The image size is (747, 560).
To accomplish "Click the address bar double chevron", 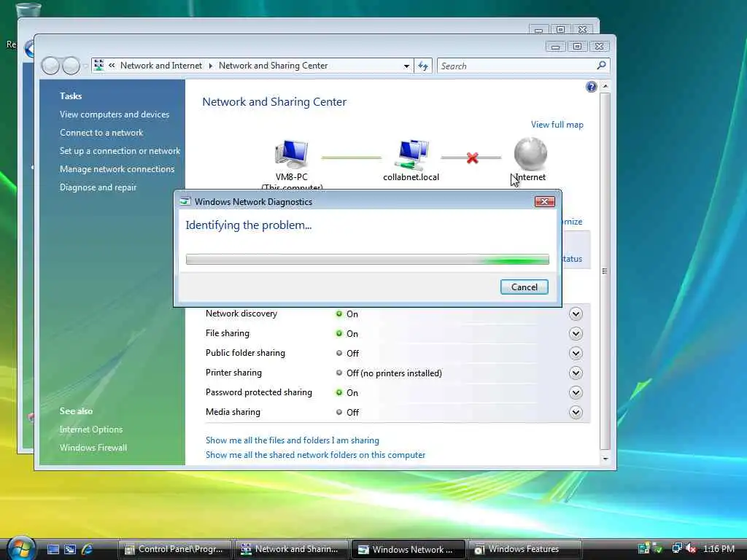I will (112, 66).
